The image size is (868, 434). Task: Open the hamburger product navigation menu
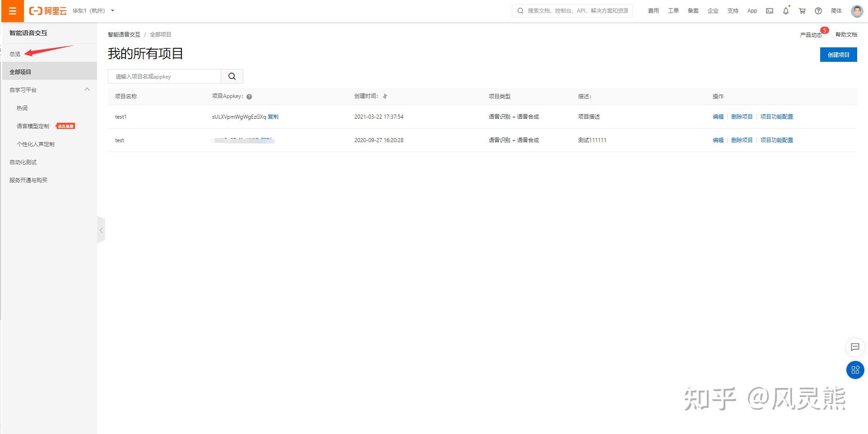pyautogui.click(x=12, y=11)
